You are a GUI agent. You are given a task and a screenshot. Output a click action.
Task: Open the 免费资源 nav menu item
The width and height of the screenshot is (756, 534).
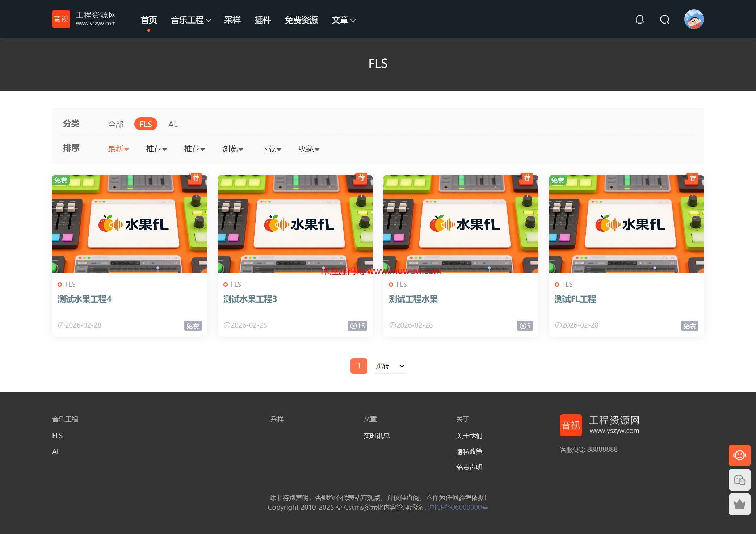[x=301, y=20]
